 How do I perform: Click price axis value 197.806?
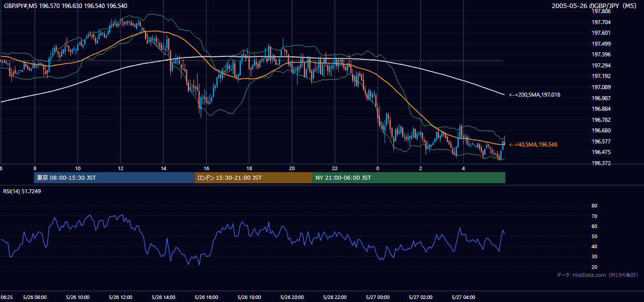(601, 12)
